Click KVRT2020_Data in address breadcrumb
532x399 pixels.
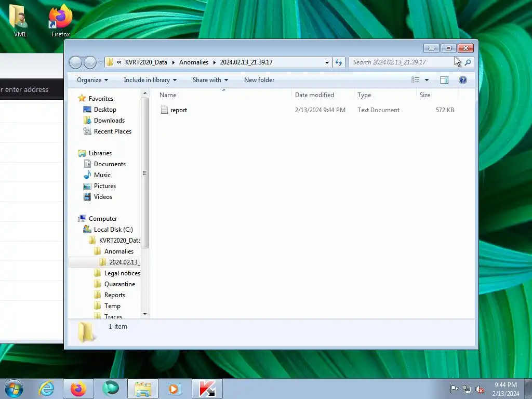[x=146, y=62]
